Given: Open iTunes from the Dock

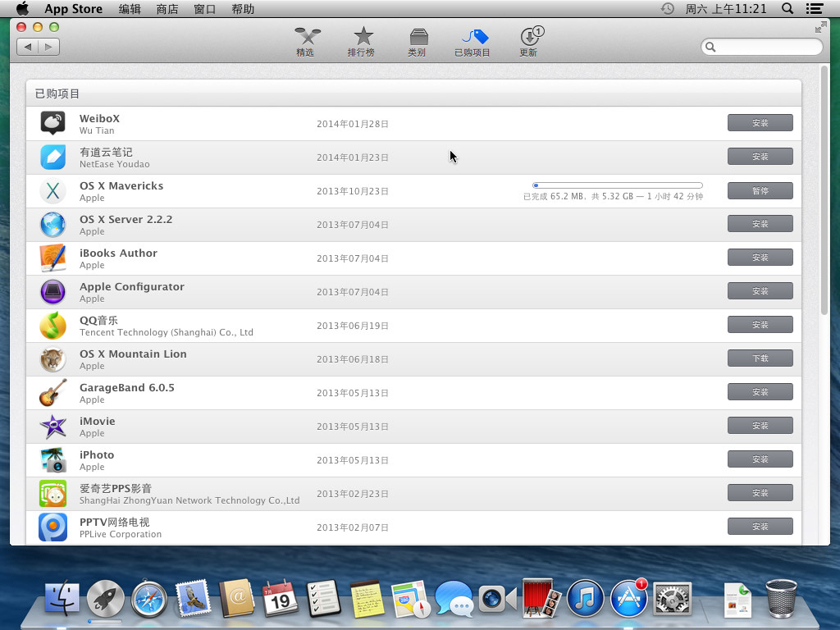Looking at the screenshot, I should click(585, 599).
